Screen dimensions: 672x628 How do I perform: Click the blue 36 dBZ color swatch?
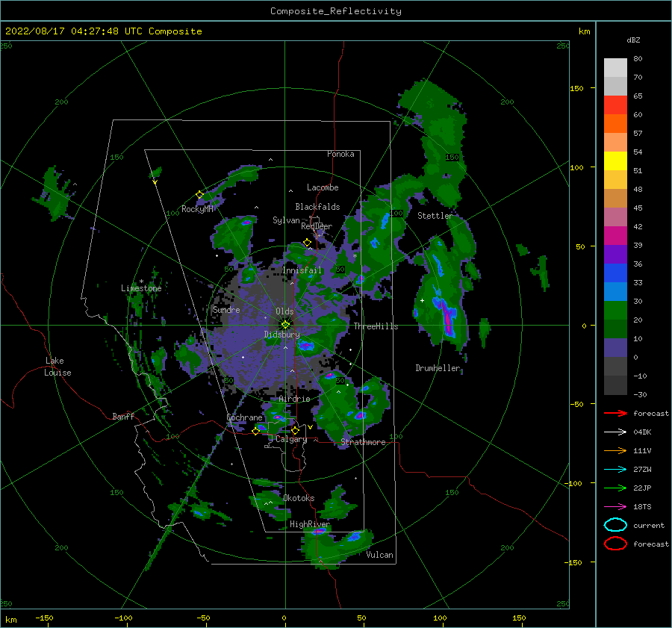(x=615, y=273)
